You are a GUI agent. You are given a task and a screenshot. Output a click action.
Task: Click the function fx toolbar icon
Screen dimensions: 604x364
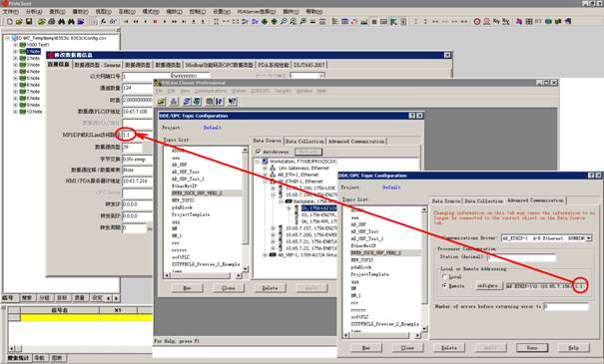[x=103, y=22]
